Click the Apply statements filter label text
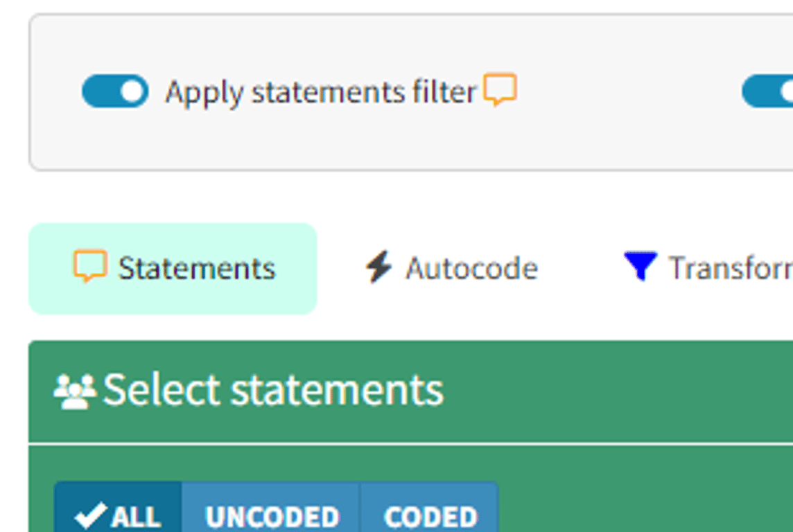The image size is (793, 532). click(x=320, y=92)
